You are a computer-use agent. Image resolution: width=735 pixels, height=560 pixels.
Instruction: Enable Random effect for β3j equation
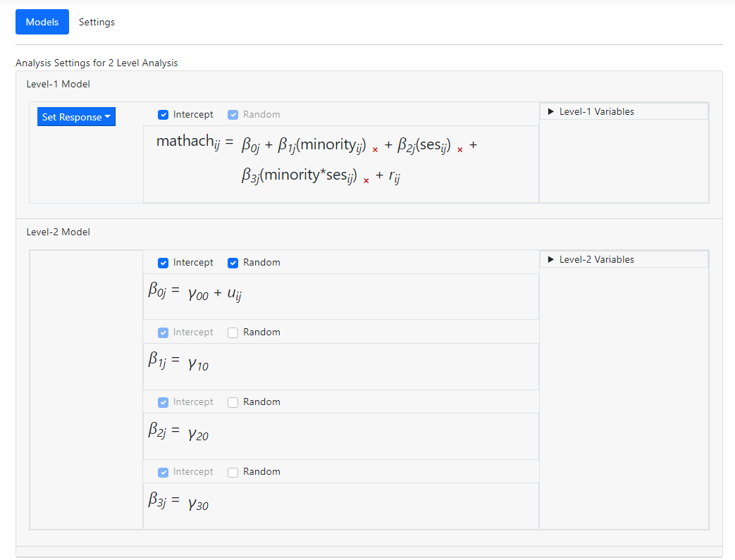pyautogui.click(x=233, y=472)
